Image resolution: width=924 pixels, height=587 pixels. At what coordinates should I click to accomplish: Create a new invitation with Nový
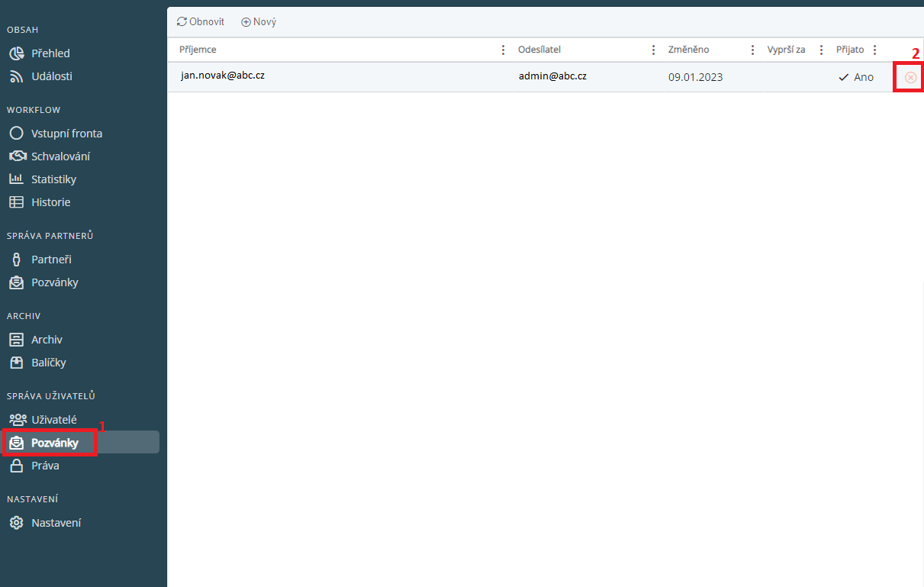coord(259,22)
